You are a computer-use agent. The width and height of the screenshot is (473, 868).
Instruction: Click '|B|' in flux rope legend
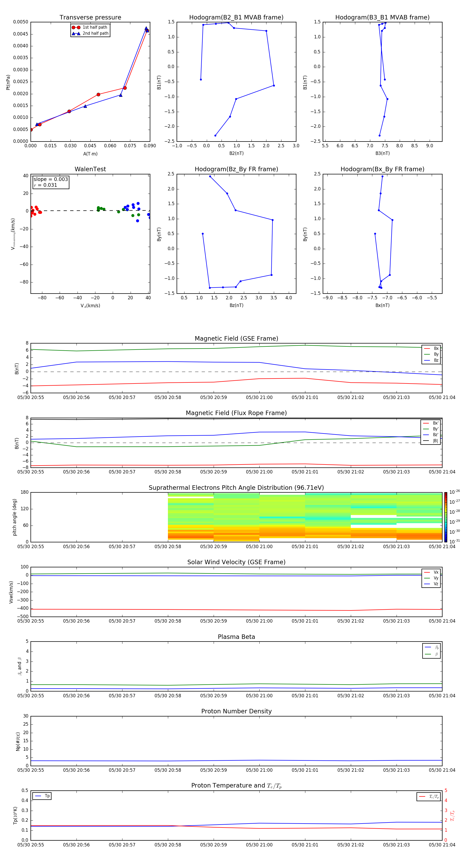[x=435, y=441]
